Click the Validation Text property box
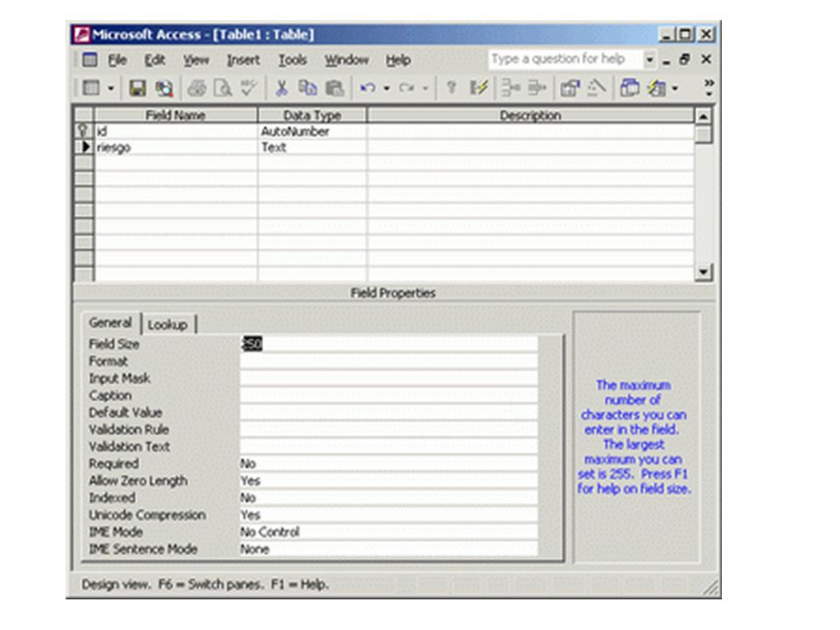The width and height of the screenshot is (840, 630). click(388, 447)
